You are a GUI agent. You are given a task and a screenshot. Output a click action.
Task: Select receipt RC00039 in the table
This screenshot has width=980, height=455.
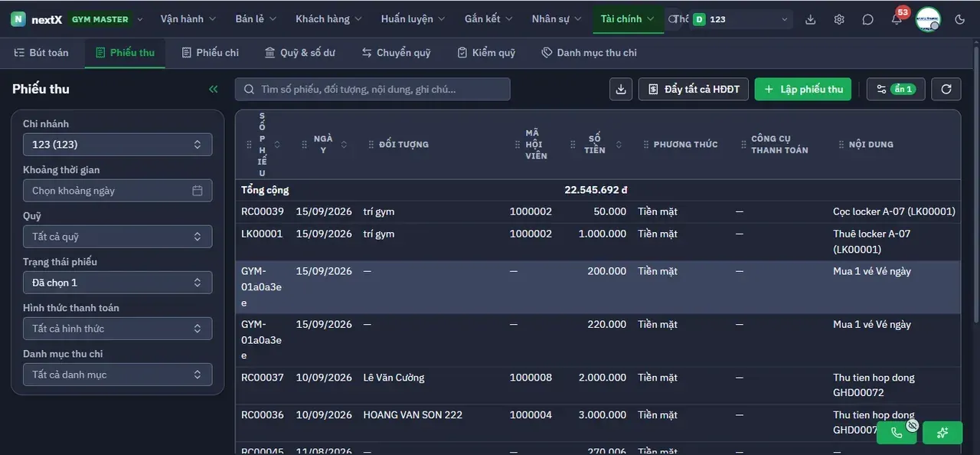tap(263, 211)
